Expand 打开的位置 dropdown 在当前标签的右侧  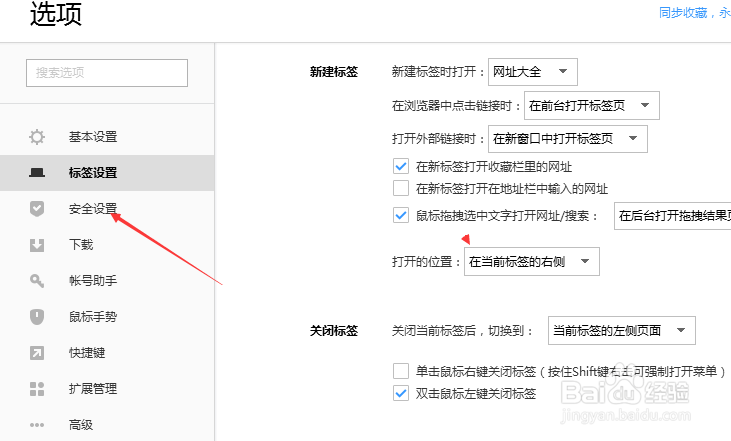531,262
